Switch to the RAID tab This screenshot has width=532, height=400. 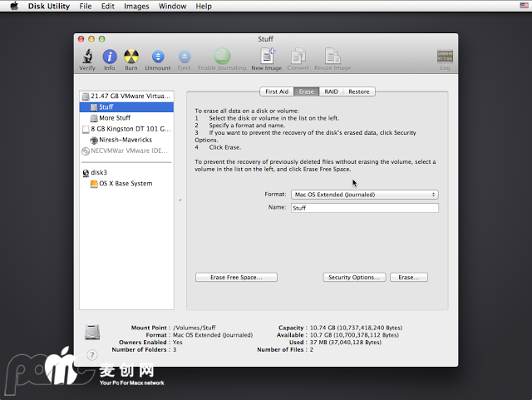[331, 91]
